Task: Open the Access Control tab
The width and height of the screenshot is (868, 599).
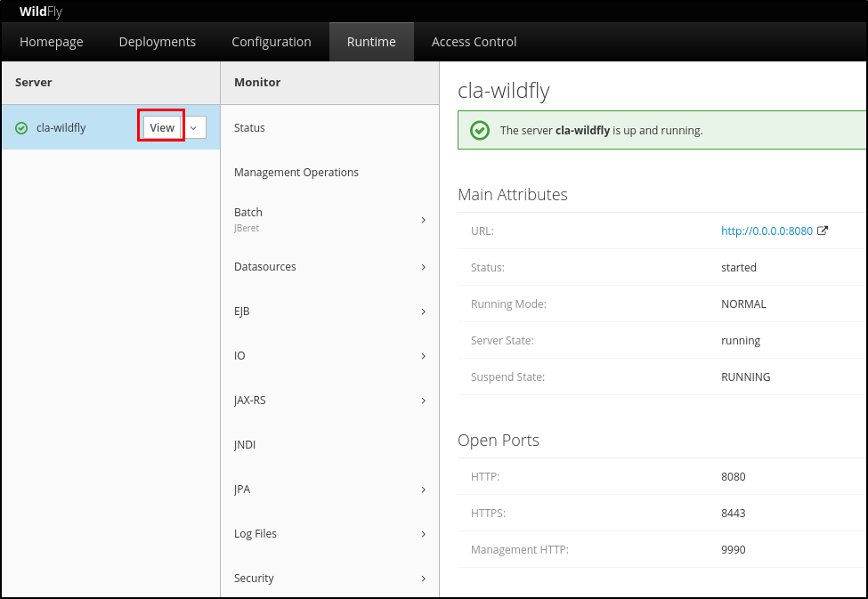Action: point(474,42)
